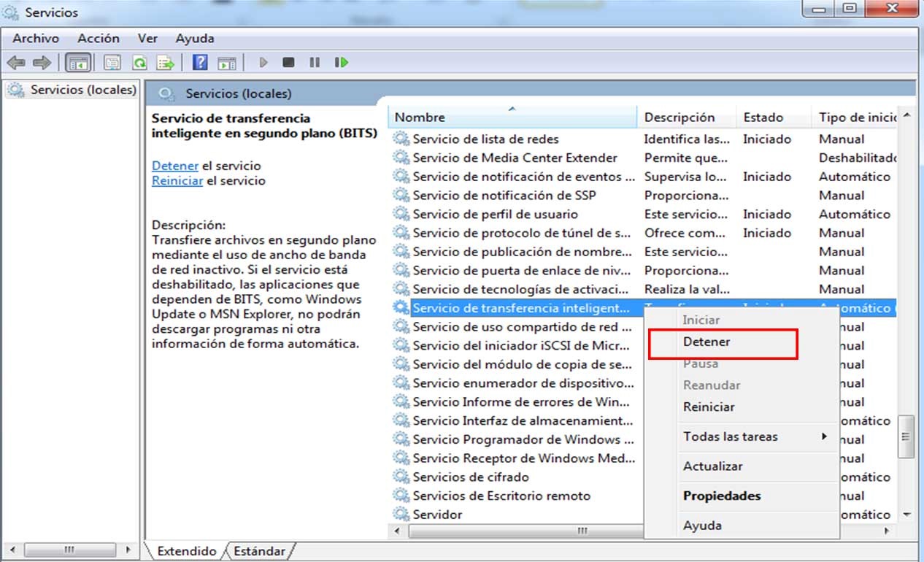Click the Properties dialog toolbar icon
Image resolution: width=924 pixels, height=562 pixels.
pos(112,62)
